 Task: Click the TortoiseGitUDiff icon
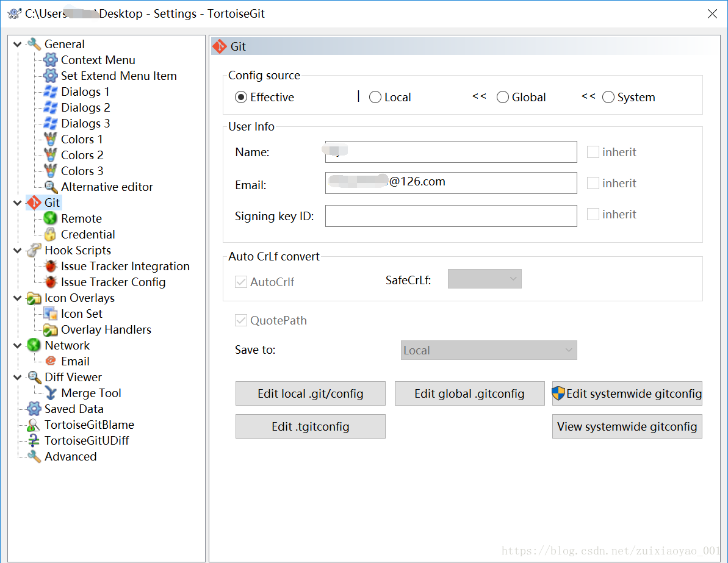34,440
